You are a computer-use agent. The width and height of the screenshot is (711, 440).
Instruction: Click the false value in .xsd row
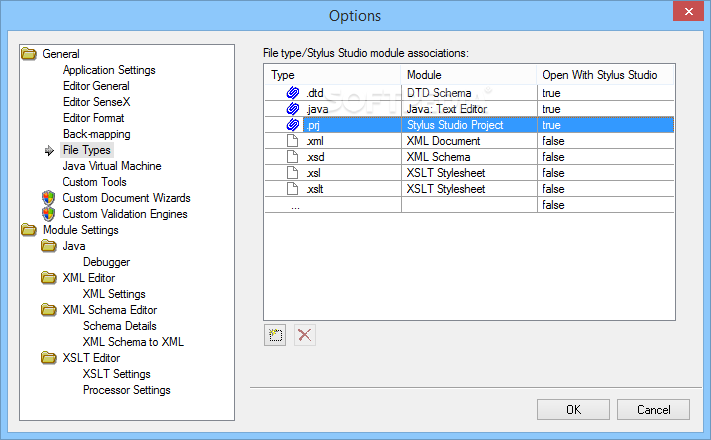[553, 157]
